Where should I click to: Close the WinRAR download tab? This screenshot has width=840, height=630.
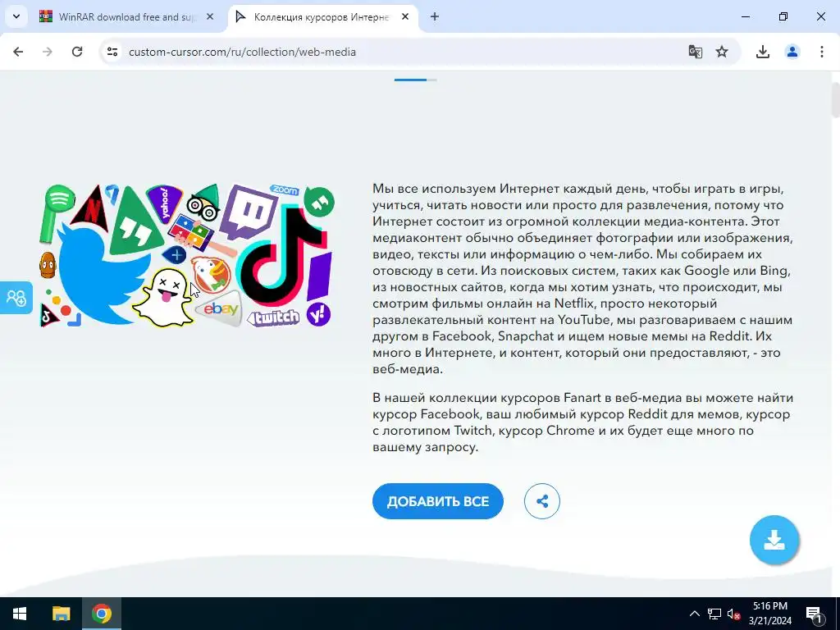[210, 17]
